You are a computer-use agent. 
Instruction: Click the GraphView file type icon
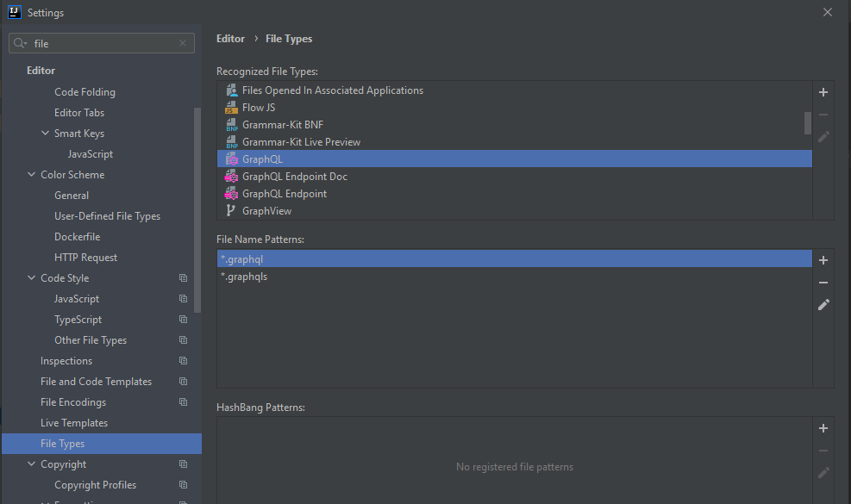[x=231, y=210]
